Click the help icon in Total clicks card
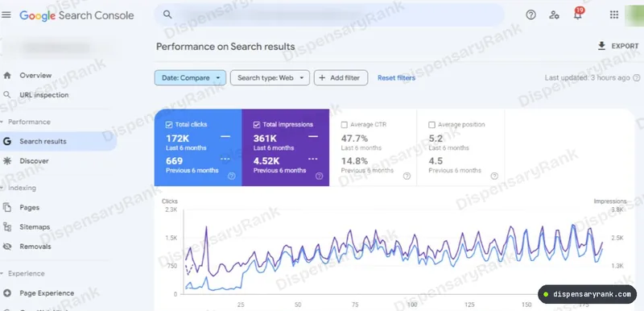 (232, 176)
